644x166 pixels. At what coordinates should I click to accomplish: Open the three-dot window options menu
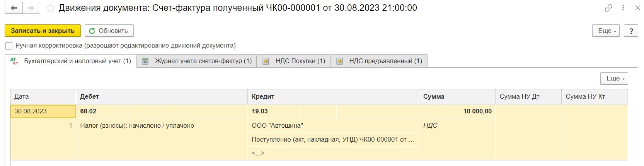(x=623, y=8)
